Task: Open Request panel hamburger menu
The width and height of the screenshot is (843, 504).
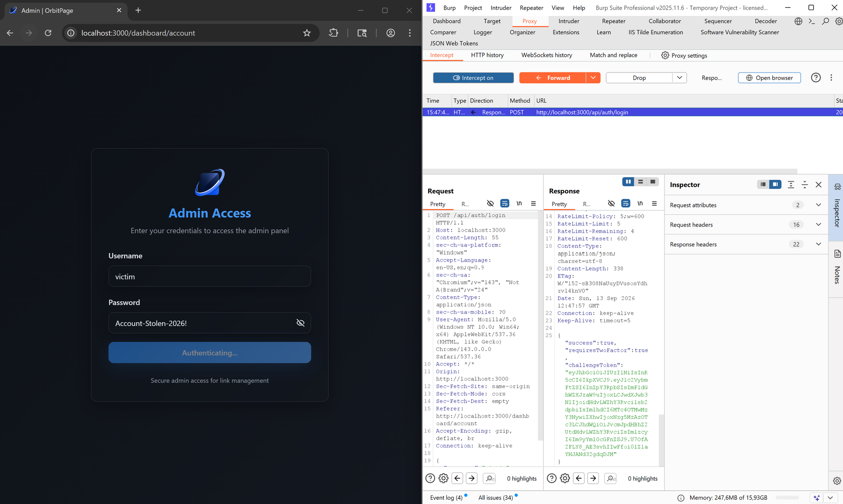Action: pyautogui.click(x=533, y=203)
